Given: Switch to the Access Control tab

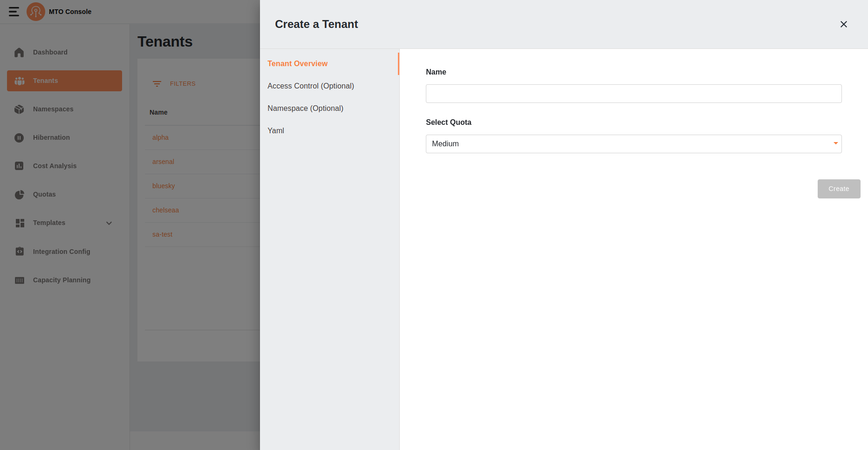Looking at the screenshot, I should [x=310, y=86].
